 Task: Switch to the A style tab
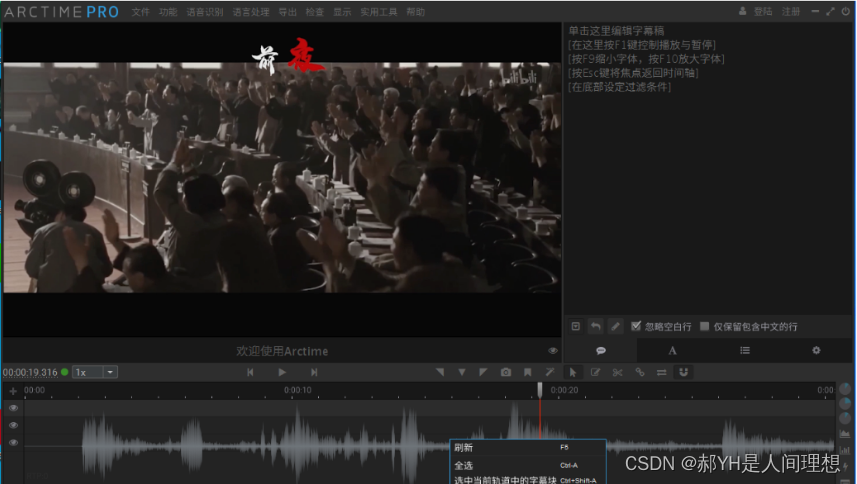tap(672, 350)
